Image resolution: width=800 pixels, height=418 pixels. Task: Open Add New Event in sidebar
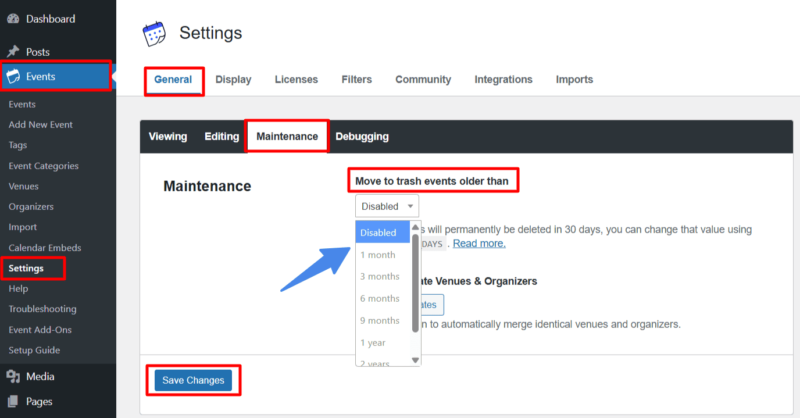[x=40, y=125]
